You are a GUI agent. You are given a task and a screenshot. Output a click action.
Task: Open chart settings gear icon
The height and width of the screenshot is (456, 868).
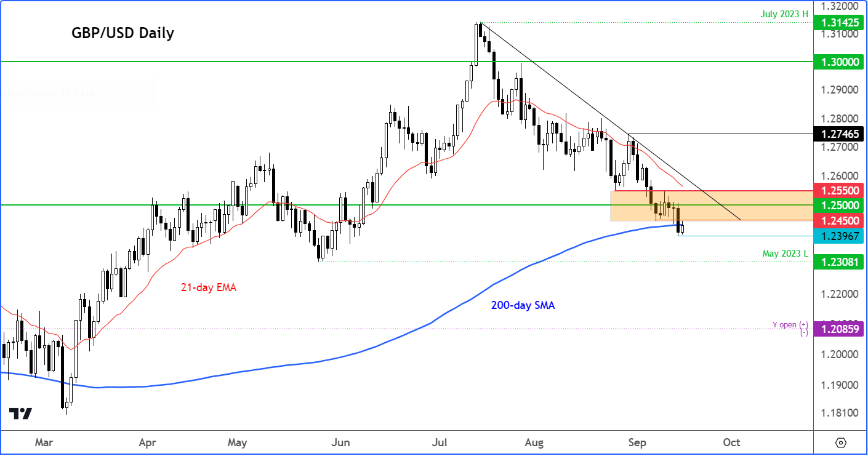(841, 443)
